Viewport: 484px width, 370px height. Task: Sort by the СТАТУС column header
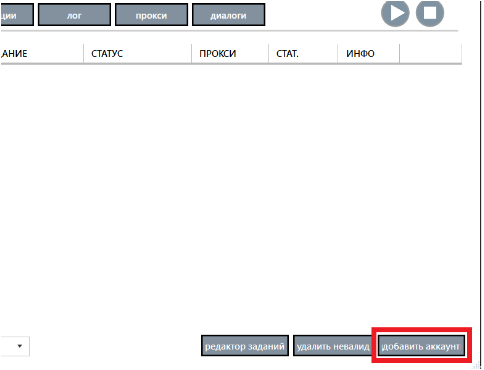coord(137,53)
